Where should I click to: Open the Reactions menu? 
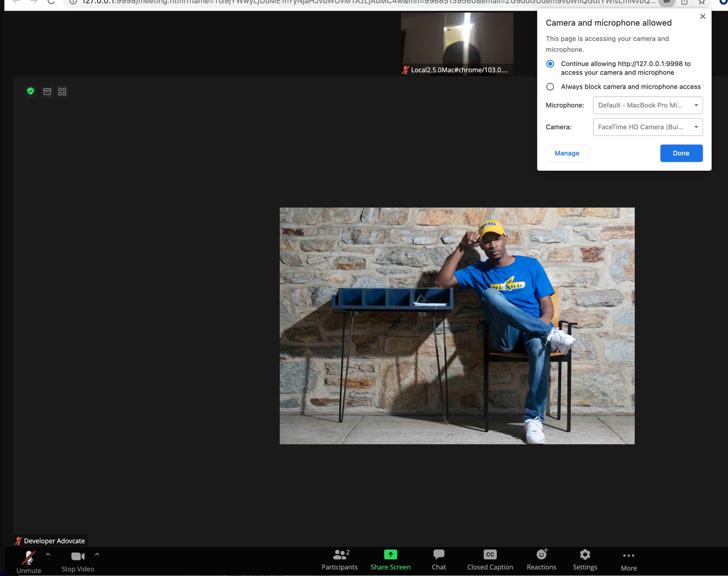click(541, 560)
